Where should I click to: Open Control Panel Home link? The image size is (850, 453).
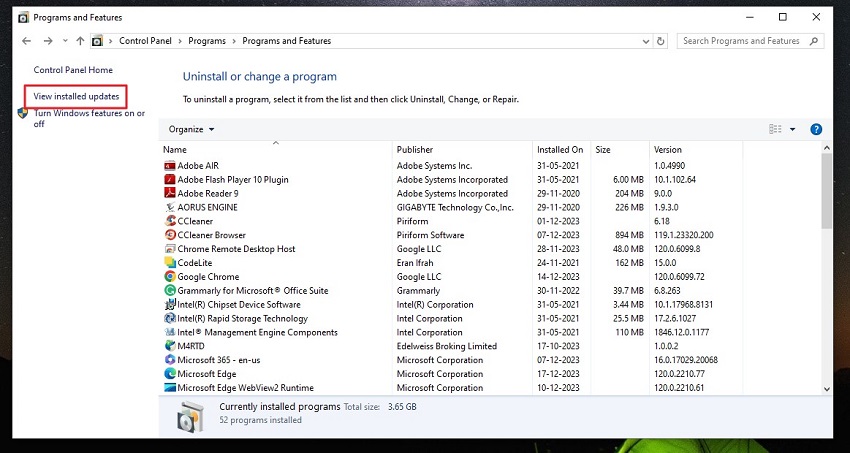(73, 70)
